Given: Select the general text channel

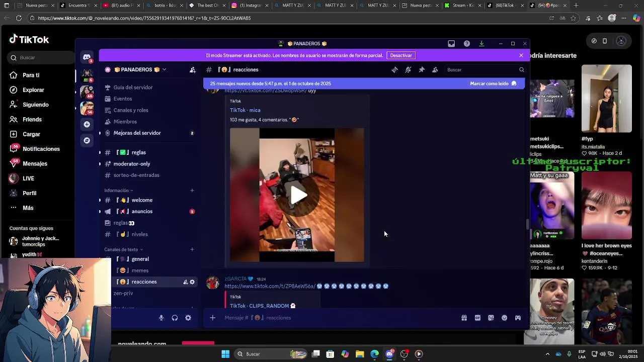Looking at the screenshot, I should point(140,259).
